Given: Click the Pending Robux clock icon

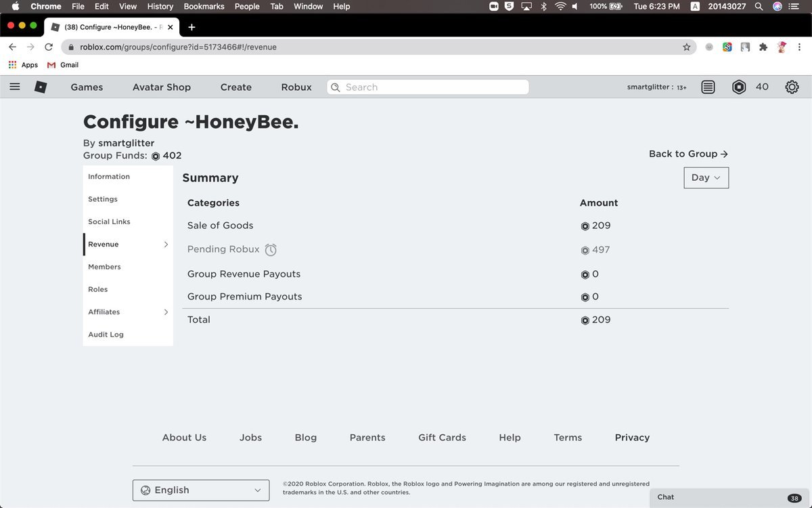Looking at the screenshot, I should pos(271,249).
